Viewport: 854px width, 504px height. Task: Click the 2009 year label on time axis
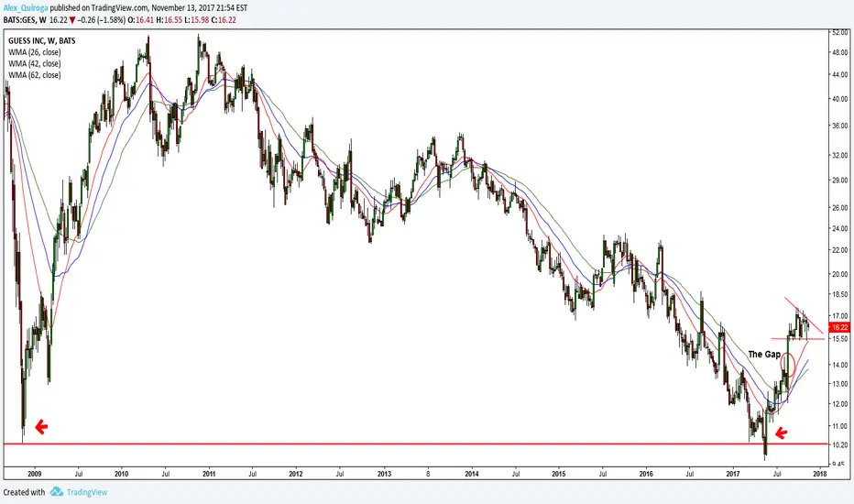(x=34, y=474)
